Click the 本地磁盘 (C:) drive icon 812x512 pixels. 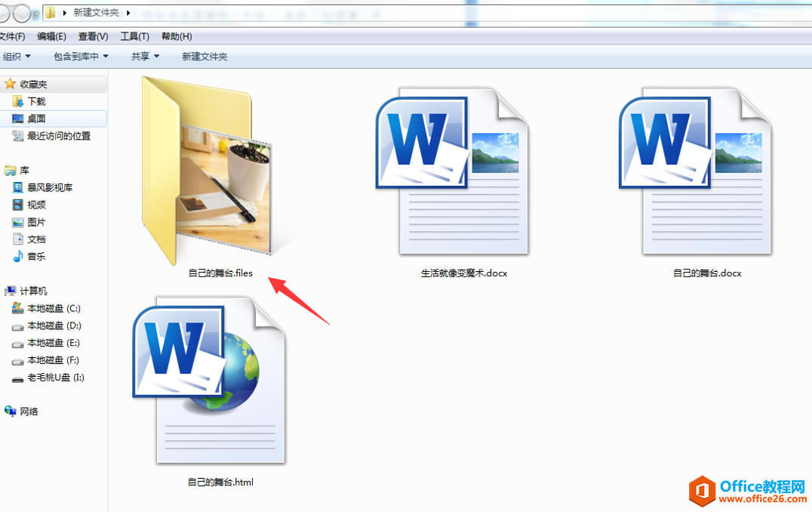[x=17, y=308]
